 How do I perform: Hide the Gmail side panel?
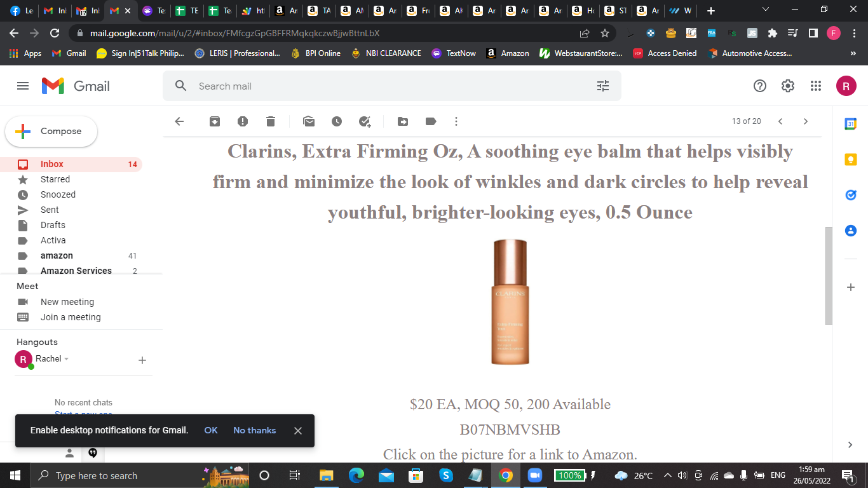pos(851,445)
